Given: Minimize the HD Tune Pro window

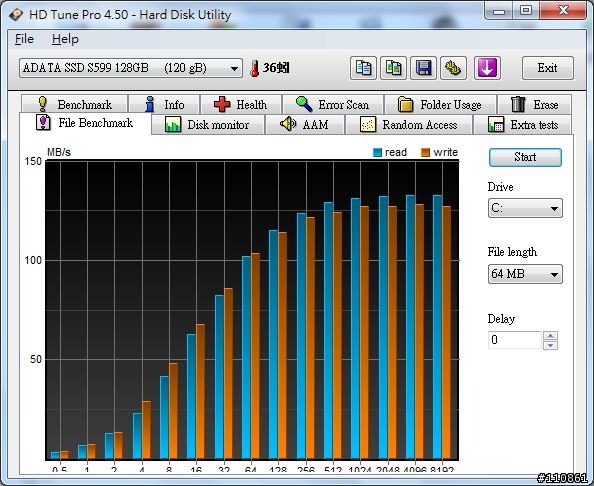Looking at the screenshot, I should coord(499,11).
